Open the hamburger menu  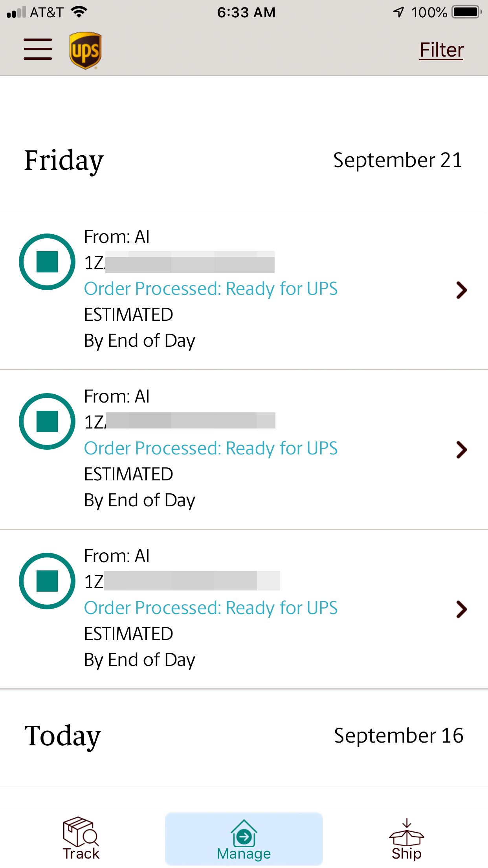coord(38,49)
